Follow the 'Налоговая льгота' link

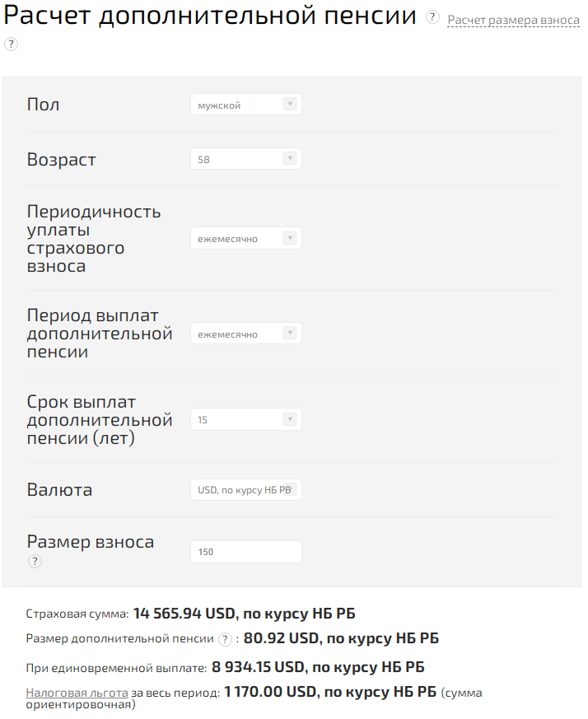tap(77, 693)
